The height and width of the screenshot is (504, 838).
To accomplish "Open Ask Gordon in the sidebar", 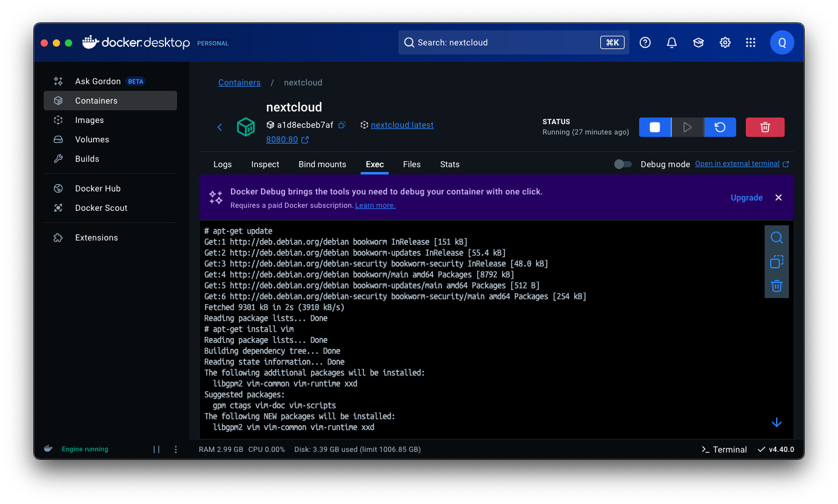I will (x=110, y=81).
